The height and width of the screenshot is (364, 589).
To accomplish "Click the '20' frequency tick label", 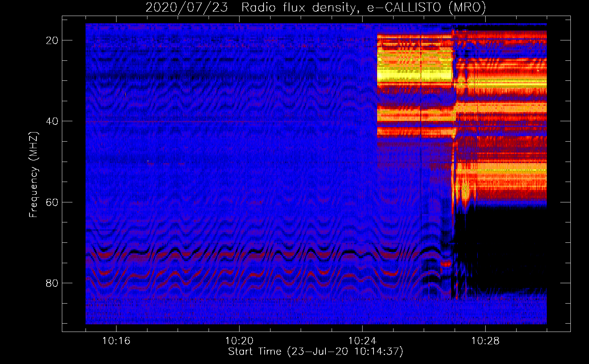I will [52, 40].
